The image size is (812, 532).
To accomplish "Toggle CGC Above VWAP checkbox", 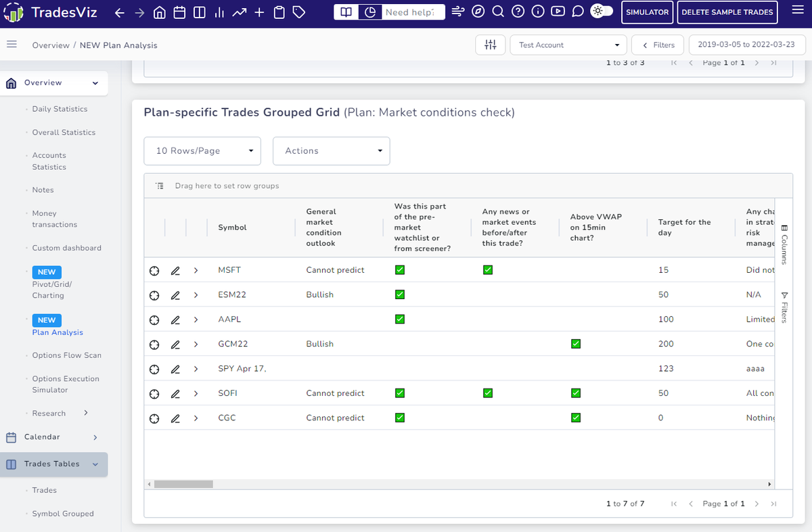I will (x=575, y=418).
